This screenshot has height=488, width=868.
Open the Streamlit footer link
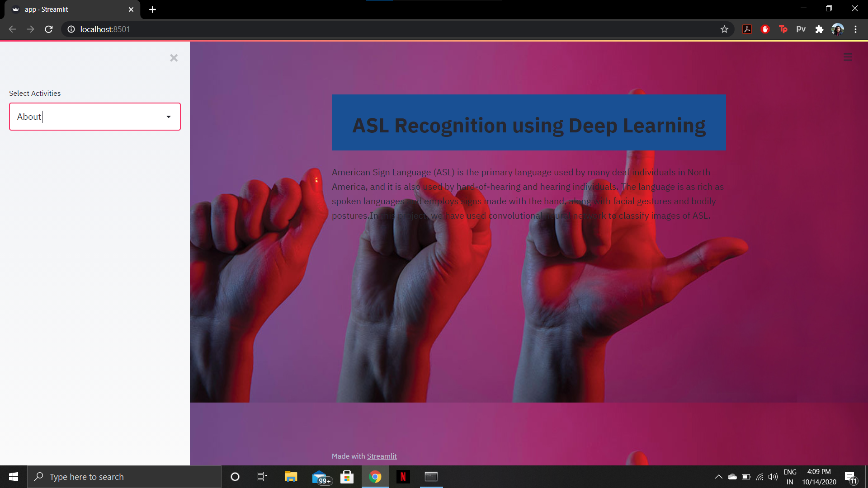pos(382,456)
